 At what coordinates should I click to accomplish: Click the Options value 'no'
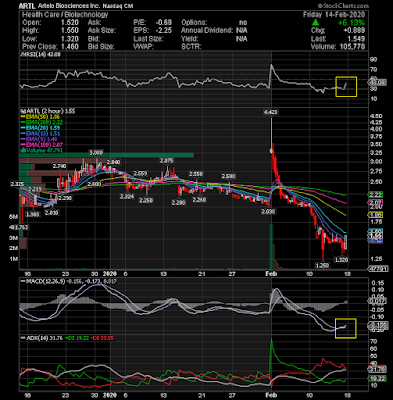coord(243,23)
